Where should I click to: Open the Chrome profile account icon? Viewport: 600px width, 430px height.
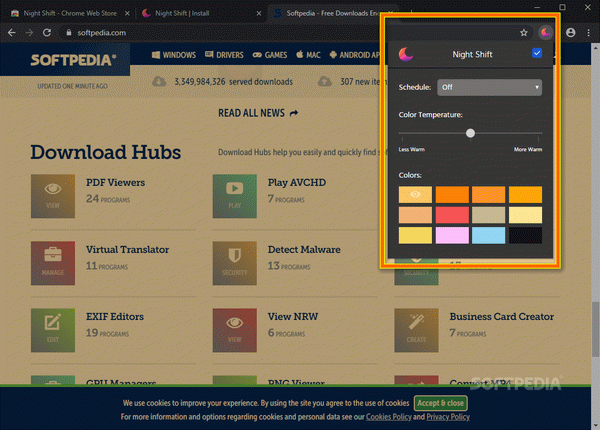click(571, 33)
